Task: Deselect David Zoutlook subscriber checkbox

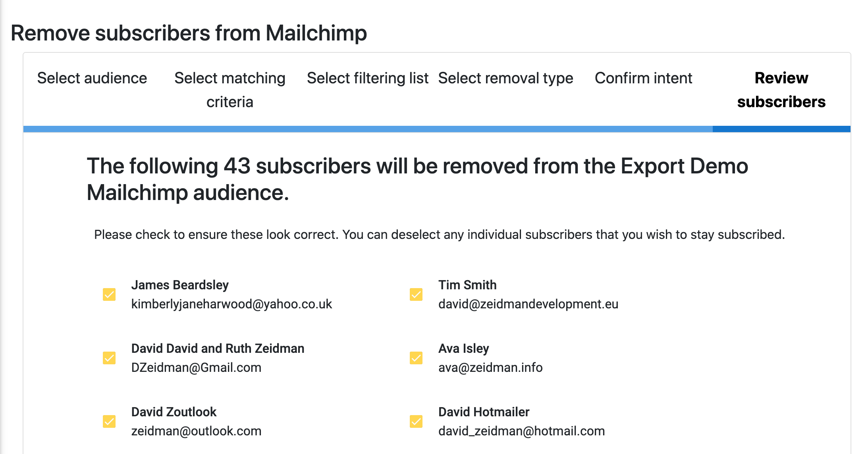Action: (109, 421)
